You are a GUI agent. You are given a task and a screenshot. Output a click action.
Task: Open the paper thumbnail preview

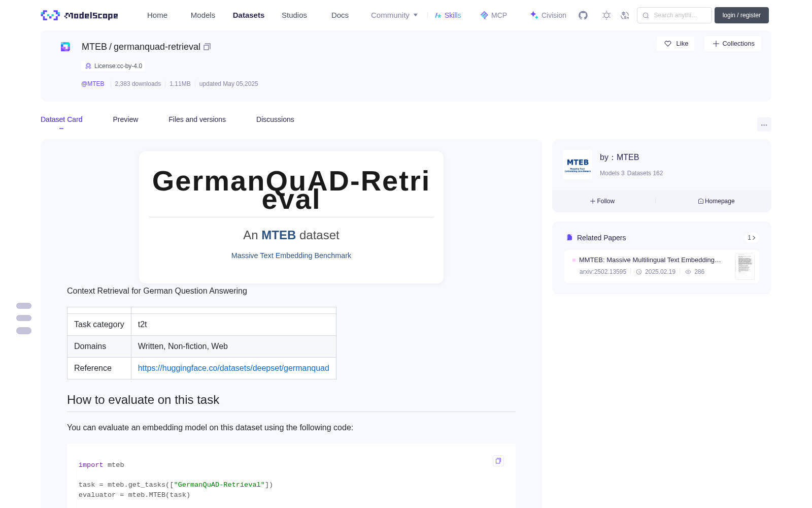click(745, 266)
